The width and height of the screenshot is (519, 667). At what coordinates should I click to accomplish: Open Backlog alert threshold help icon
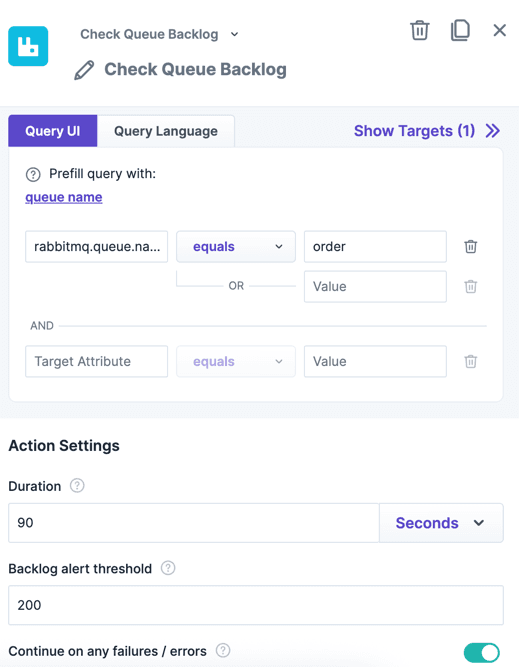coord(168,568)
